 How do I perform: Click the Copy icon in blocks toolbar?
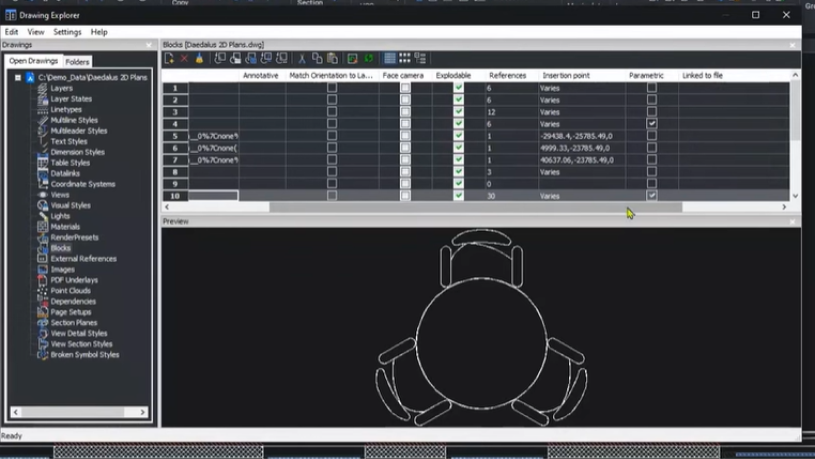click(x=317, y=58)
